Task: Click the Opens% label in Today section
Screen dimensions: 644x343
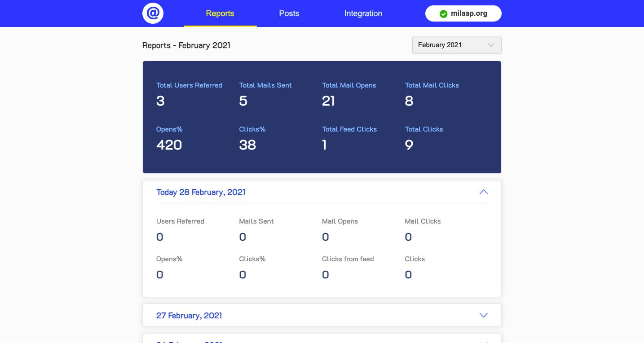Action: click(x=169, y=259)
